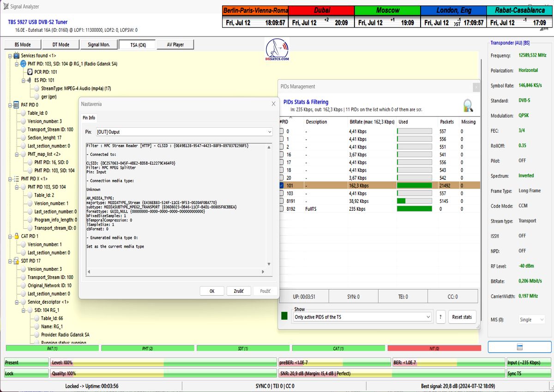
Task: Click the dark green color square near Show
Action: pos(284,316)
